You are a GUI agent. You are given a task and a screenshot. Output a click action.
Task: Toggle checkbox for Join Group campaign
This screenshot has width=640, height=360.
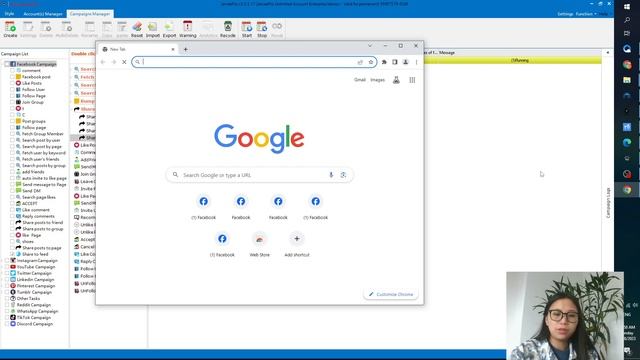[12, 102]
